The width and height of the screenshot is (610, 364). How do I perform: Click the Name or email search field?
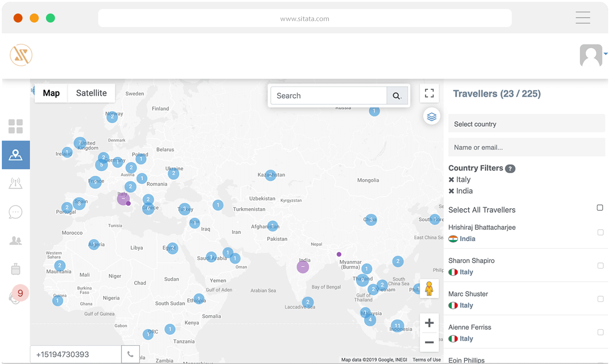pyautogui.click(x=526, y=147)
